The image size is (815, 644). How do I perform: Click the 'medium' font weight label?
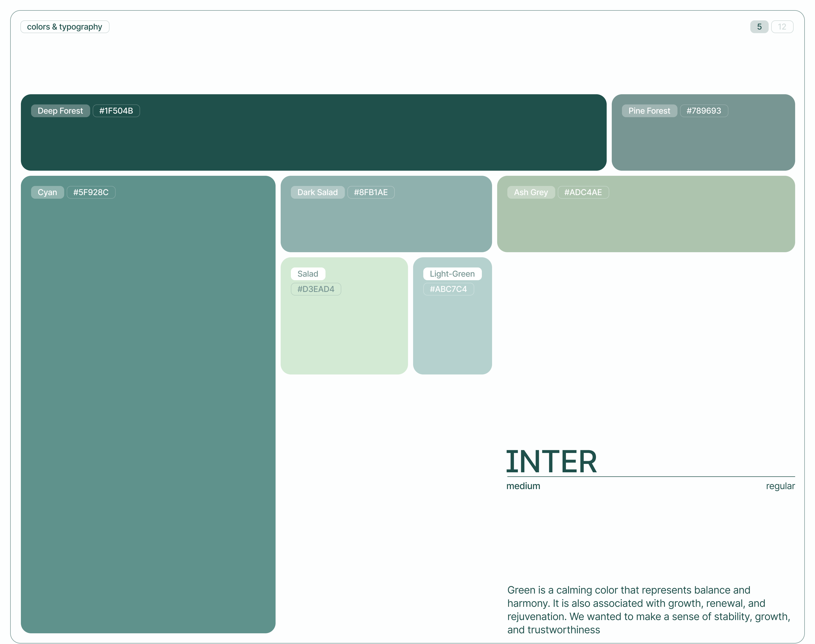pyautogui.click(x=523, y=486)
